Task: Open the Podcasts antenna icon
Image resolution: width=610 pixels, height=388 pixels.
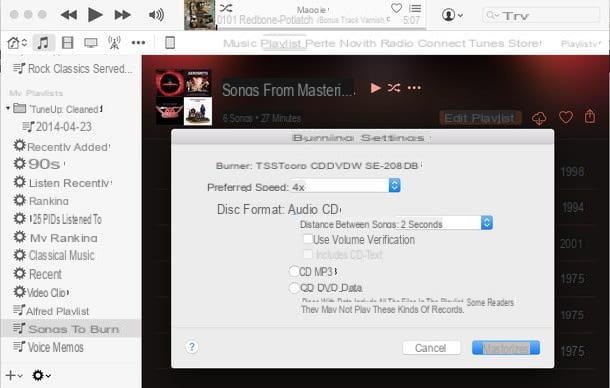Action: [114, 43]
